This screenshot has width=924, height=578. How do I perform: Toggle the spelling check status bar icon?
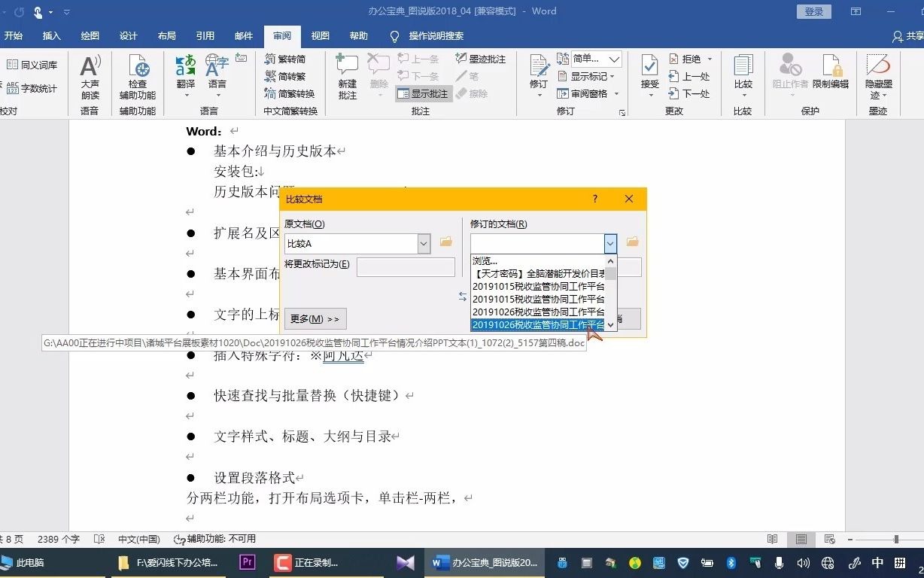pos(98,539)
